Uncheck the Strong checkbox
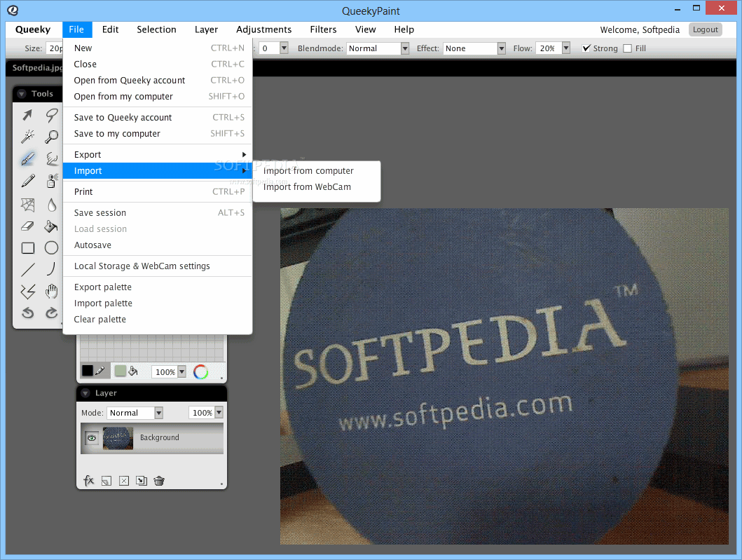This screenshot has height=560, width=742. (586, 48)
